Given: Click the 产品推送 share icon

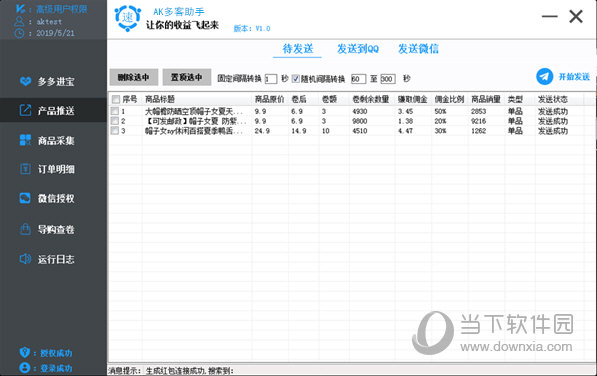Looking at the screenshot, I should point(25,110).
